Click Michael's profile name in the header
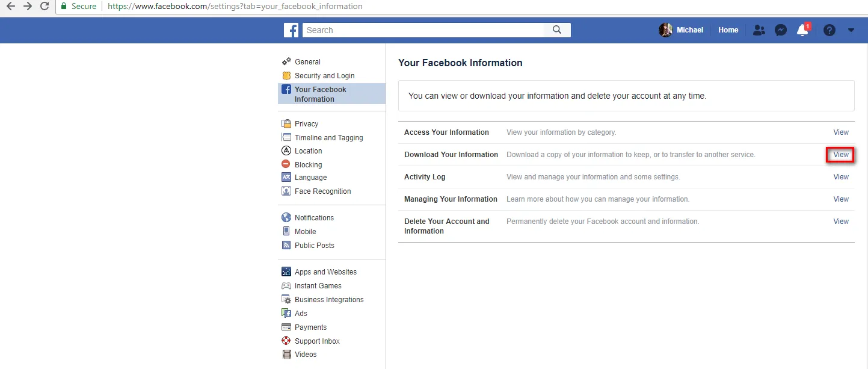 690,29
